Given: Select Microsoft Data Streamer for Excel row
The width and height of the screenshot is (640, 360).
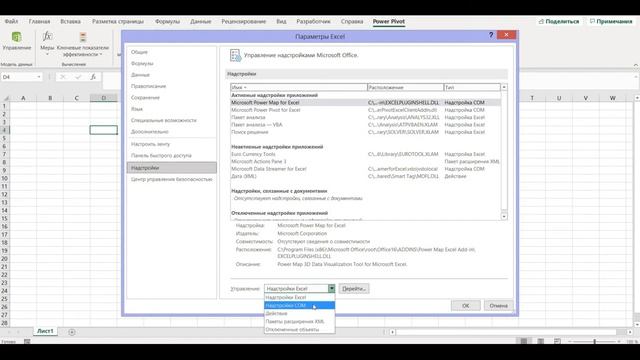Looking at the screenshot, I should click(365, 169).
